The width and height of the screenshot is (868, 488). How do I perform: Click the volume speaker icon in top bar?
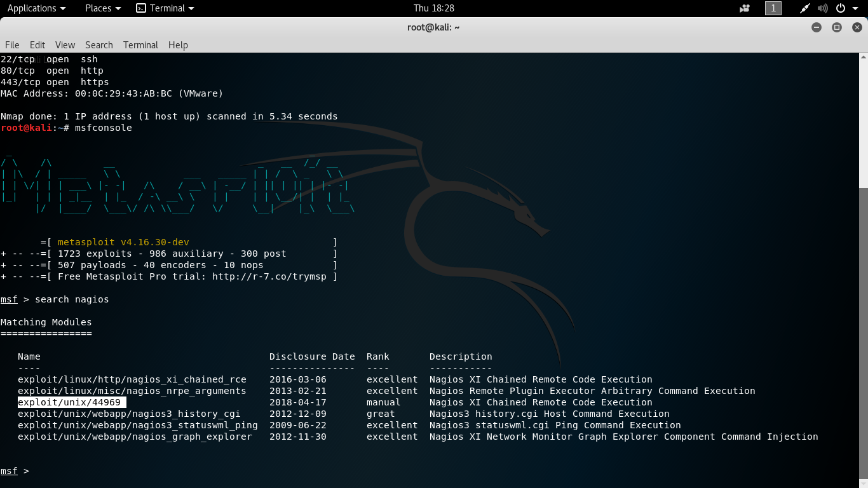pyautogui.click(x=823, y=8)
